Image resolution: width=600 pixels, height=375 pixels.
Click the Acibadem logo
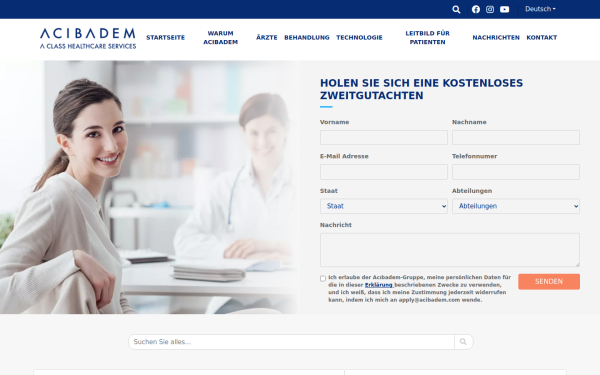tap(88, 38)
